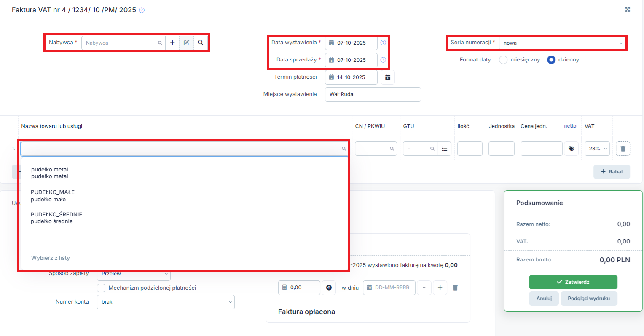Click the calendar button beside Termin płatności
Viewport: 644px width, 336px height.
click(x=387, y=77)
